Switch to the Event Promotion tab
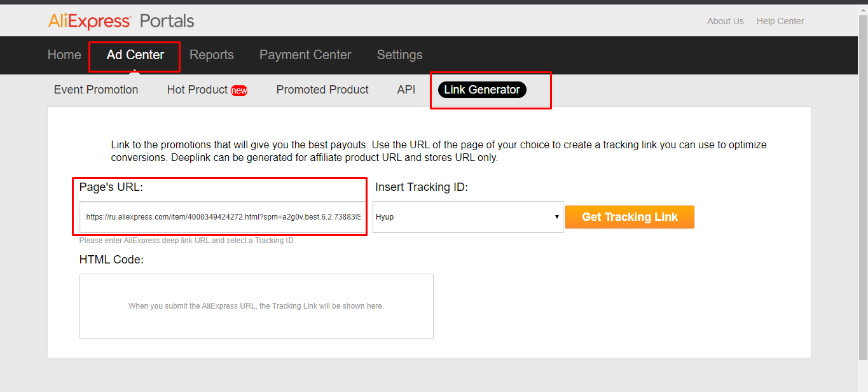 point(96,90)
